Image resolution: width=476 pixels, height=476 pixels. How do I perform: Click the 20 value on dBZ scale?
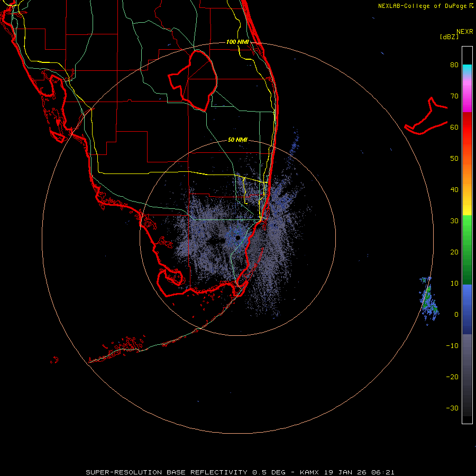tap(454, 252)
